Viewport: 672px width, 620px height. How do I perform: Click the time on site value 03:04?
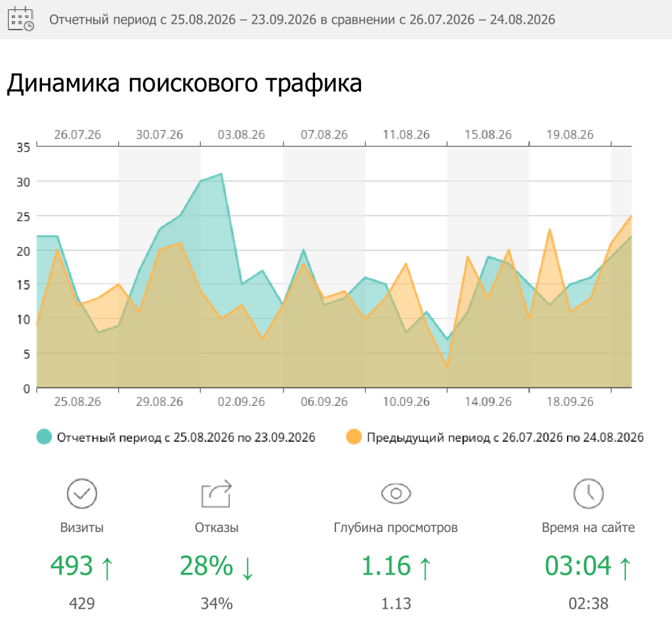pos(578,565)
